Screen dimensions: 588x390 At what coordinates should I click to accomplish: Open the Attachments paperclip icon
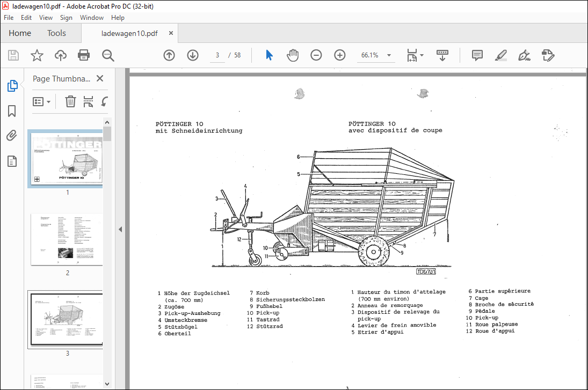12,135
